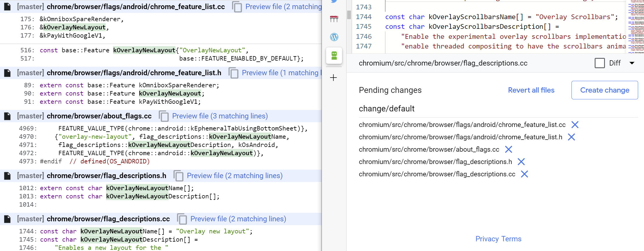Click Revert all files link
The image size is (644, 251).
click(x=531, y=90)
